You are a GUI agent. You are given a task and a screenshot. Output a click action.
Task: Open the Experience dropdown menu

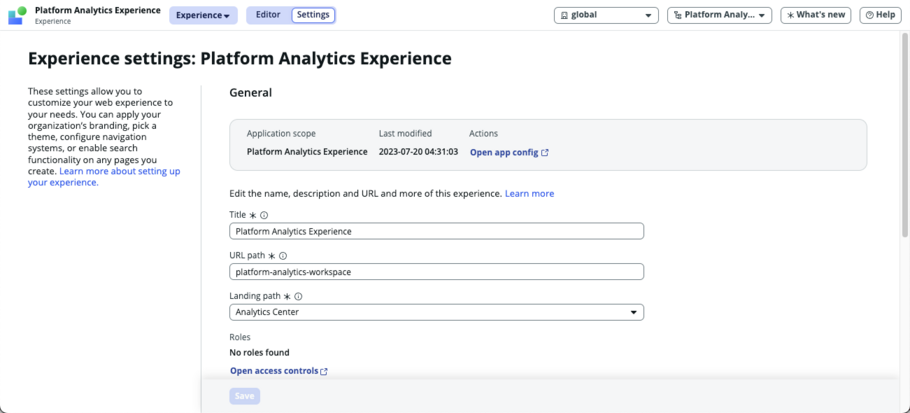click(x=203, y=15)
